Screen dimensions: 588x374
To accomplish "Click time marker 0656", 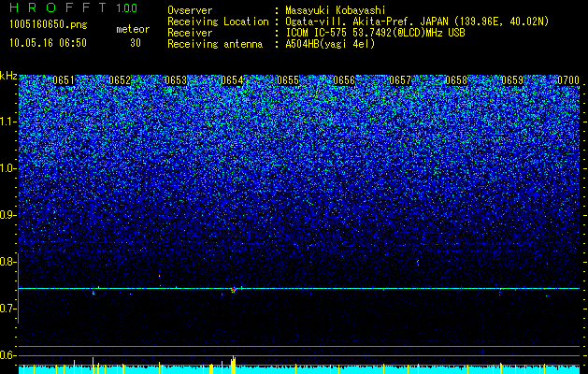I will [x=344, y=80].
